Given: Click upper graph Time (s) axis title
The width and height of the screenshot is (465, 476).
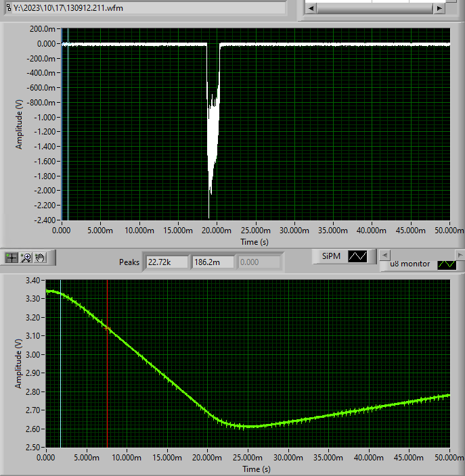Looking at the screenshot, I should [x=254, y=242].
